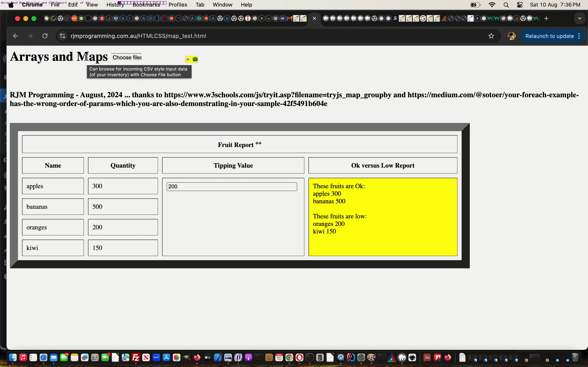
Task: Open the View menu in Chrome menu bar
Action: (91, 5)
